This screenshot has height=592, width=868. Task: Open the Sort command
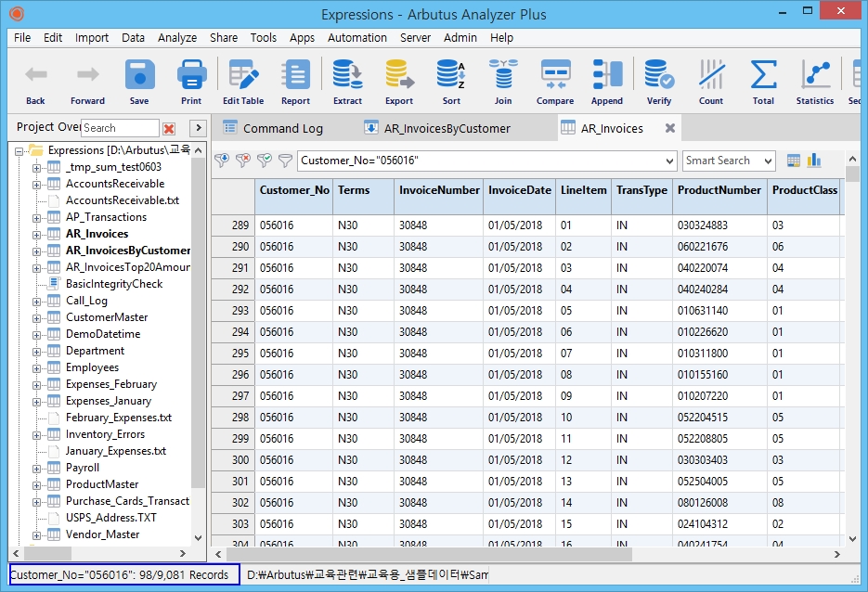[x=451, y=81]
